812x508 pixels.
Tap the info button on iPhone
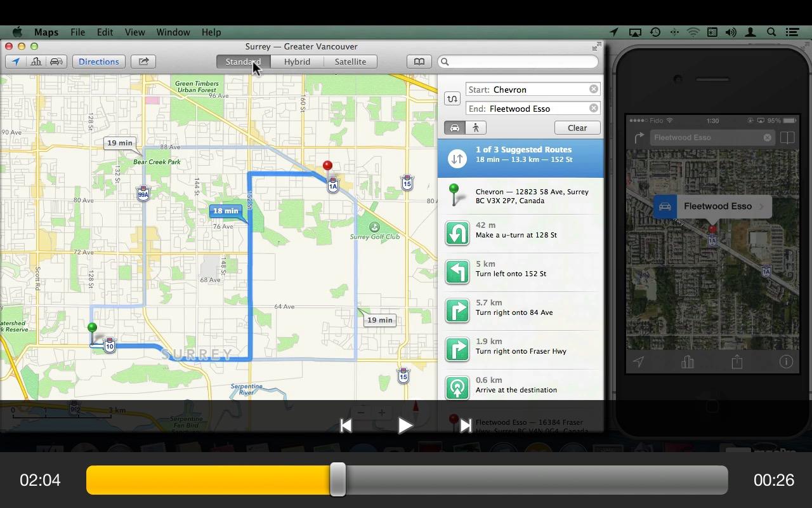(x=786, y=362)
